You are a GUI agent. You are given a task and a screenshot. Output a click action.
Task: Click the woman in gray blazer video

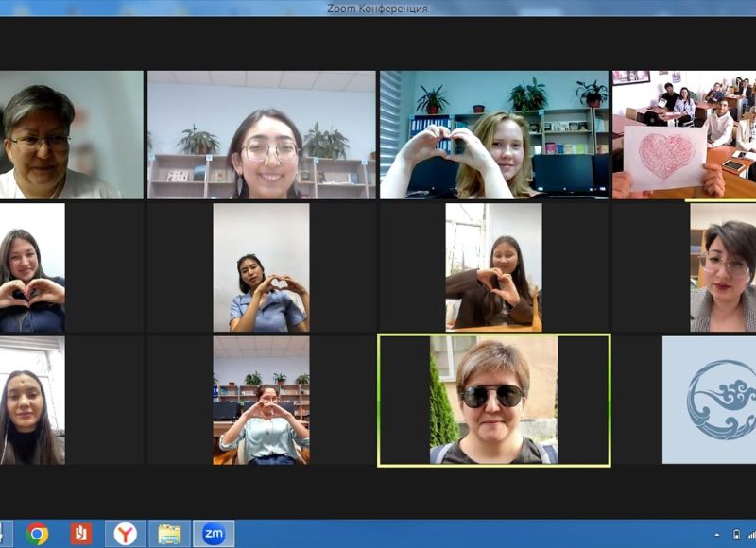click(722, 267)
